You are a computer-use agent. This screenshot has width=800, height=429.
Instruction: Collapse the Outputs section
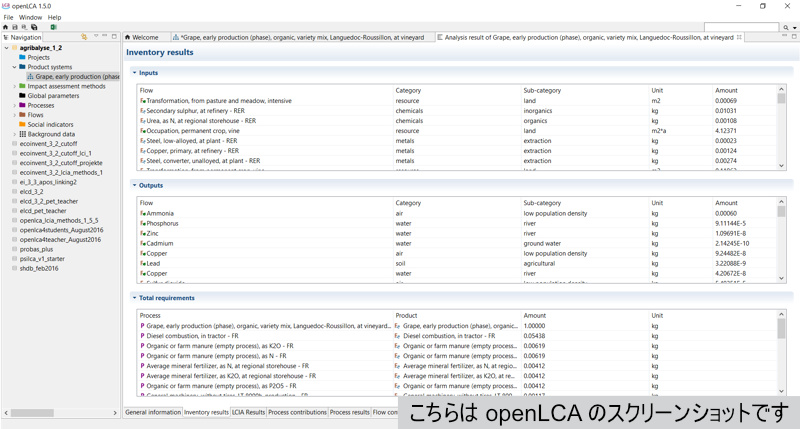[x=135, y=185]
